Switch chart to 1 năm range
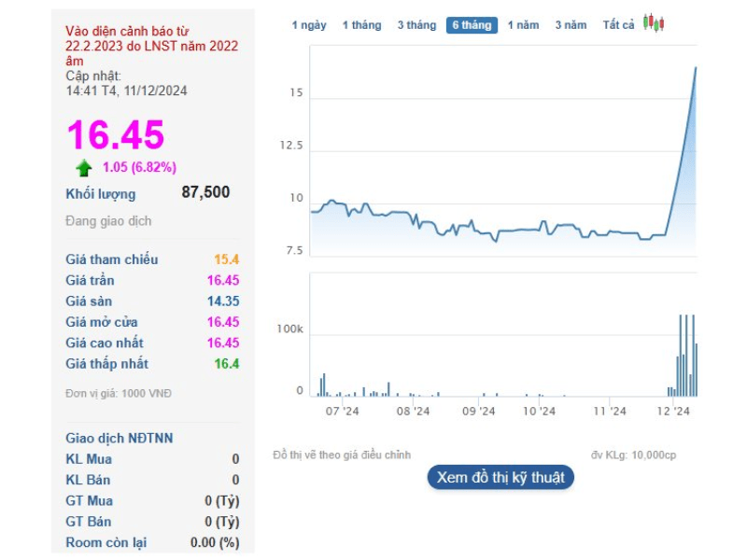The width and height of the screenshot is (747, 560). tap(524, 25)
